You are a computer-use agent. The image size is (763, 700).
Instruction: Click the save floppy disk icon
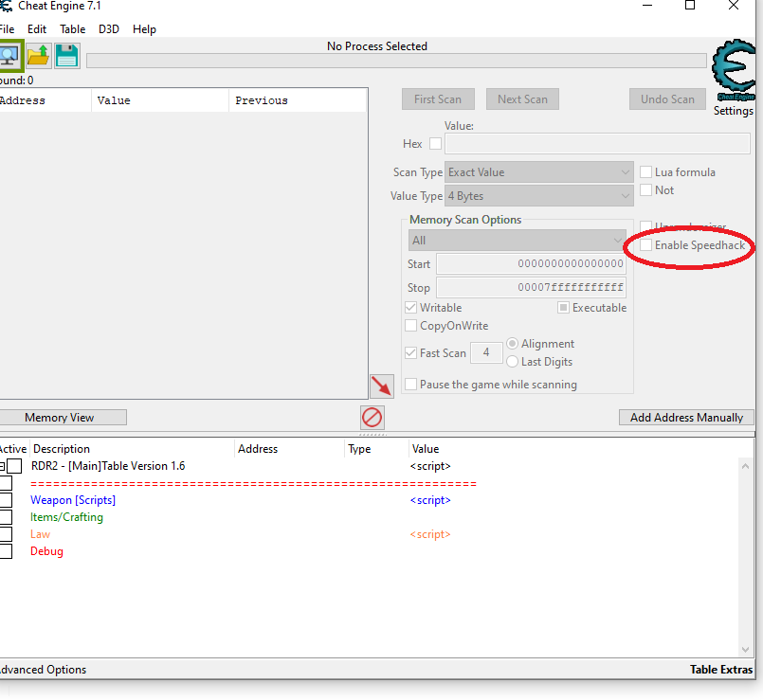click(66, 56)
